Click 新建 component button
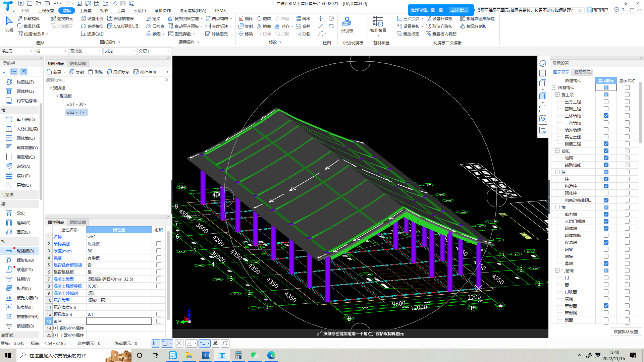The width and height of the screenshot is (644, 362). point(54,72)
